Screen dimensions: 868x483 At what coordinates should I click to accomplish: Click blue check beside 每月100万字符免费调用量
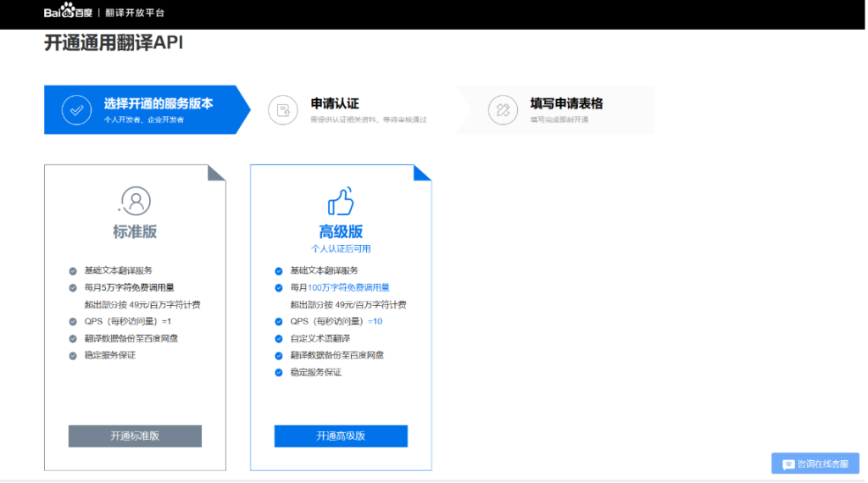click(x=278, y=288)
